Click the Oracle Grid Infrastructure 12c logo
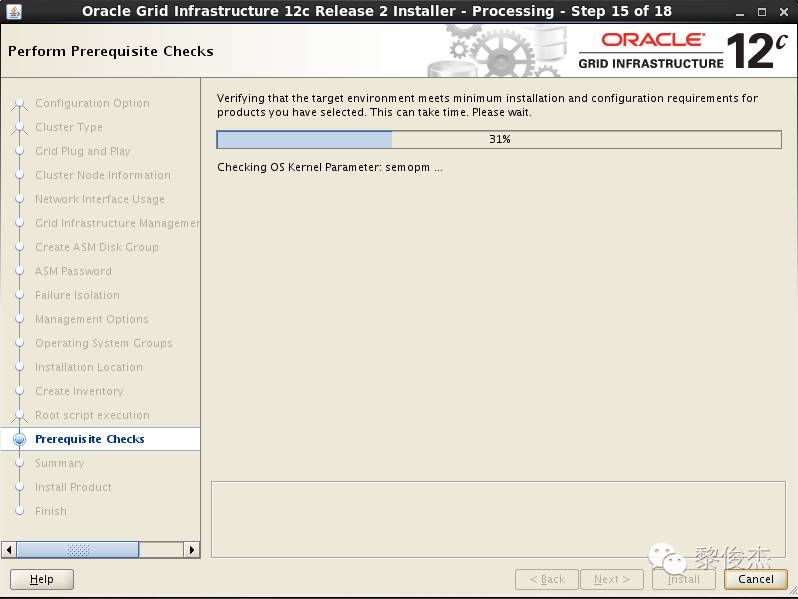 pos(683,51)
